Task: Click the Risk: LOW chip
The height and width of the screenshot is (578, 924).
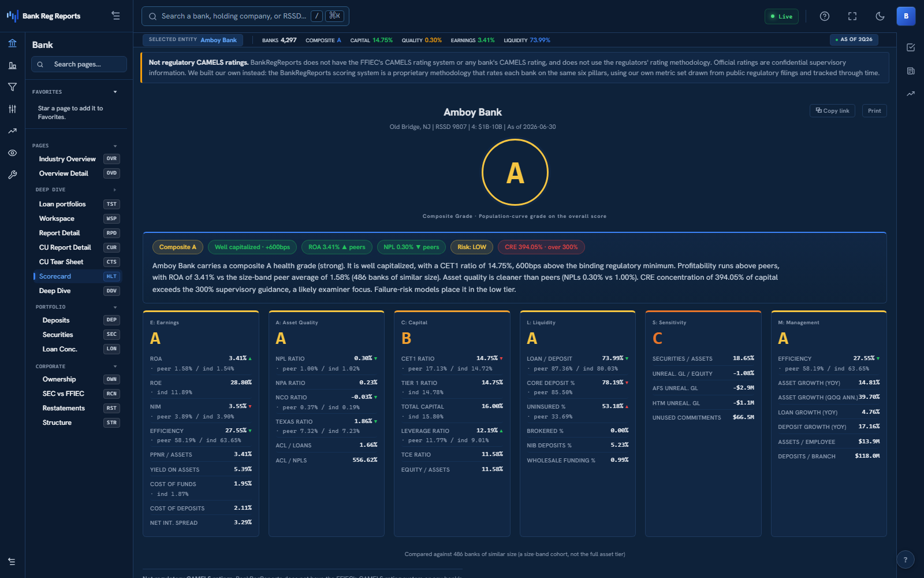Action: tap(472, 247)
